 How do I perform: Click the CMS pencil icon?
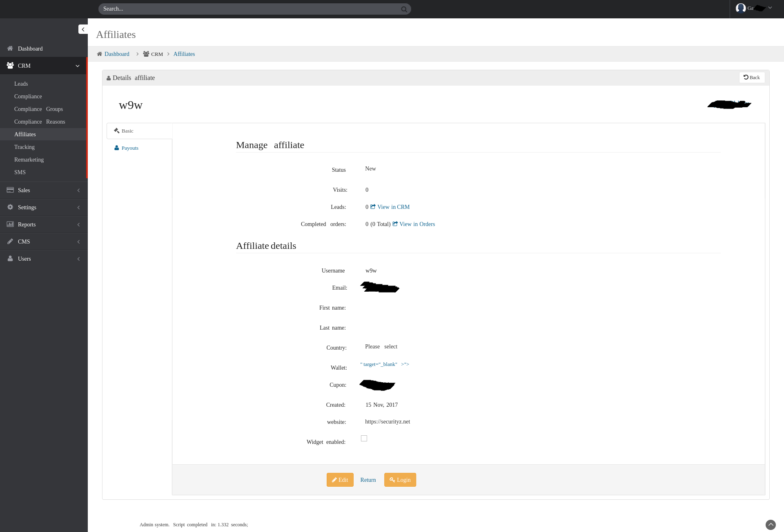click(10, 242)
